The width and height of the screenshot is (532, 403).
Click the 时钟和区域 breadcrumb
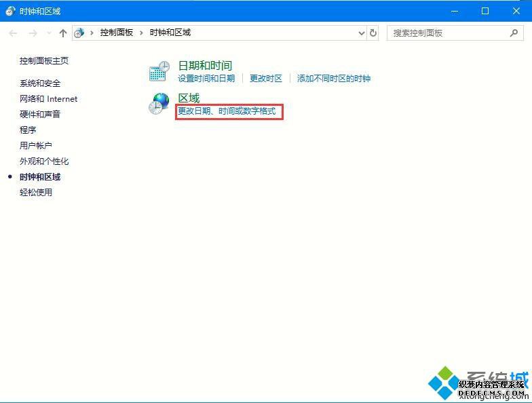[x=170, y=33]
